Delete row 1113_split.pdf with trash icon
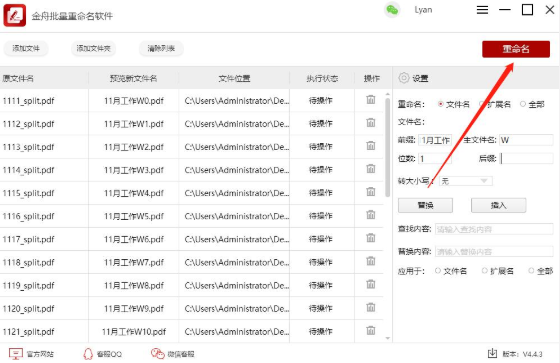560x363 pixels. 371,146
